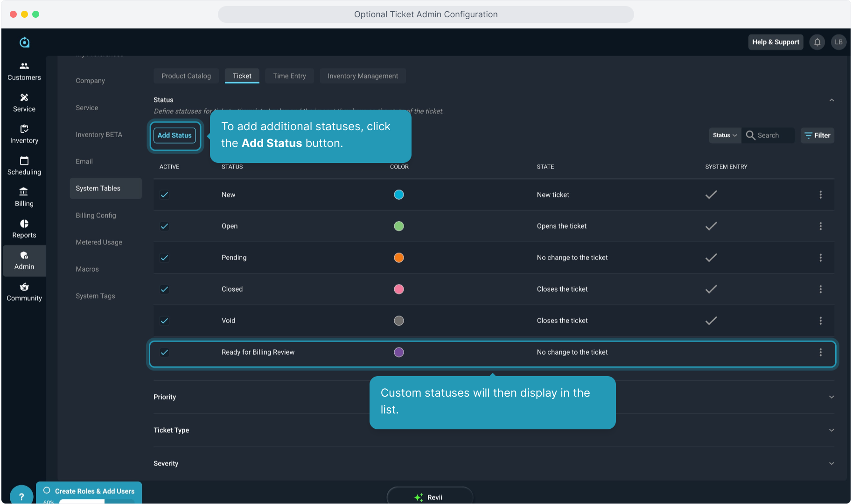852x504 pixels.
Task: Open the Inventory module icon
Action: pos(24,129)
